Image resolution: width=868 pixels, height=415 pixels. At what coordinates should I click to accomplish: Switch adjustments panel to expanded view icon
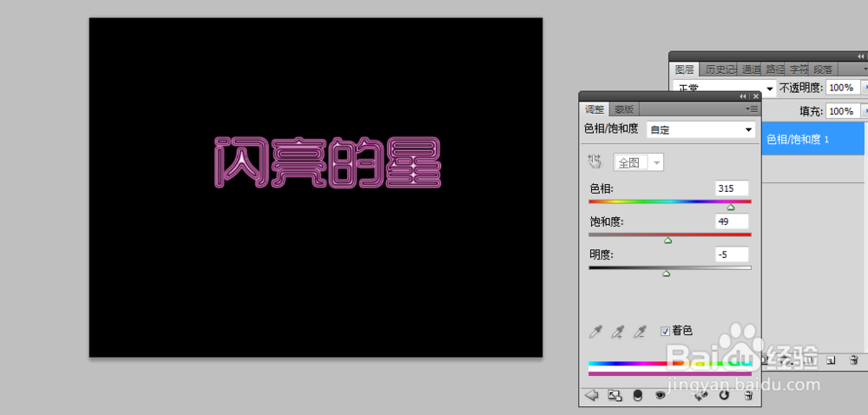click(615, 395)
